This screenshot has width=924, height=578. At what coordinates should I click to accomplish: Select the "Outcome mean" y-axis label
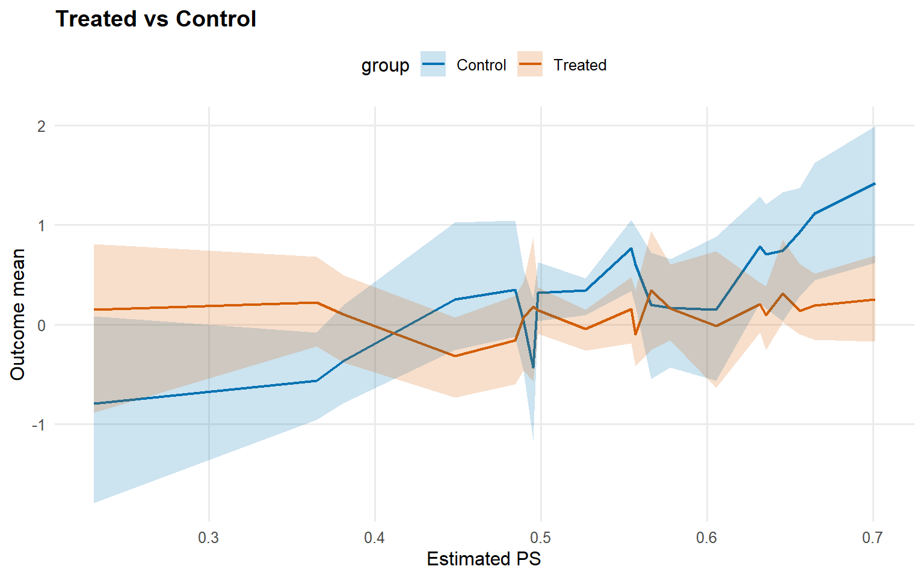[x=17, y=314]
